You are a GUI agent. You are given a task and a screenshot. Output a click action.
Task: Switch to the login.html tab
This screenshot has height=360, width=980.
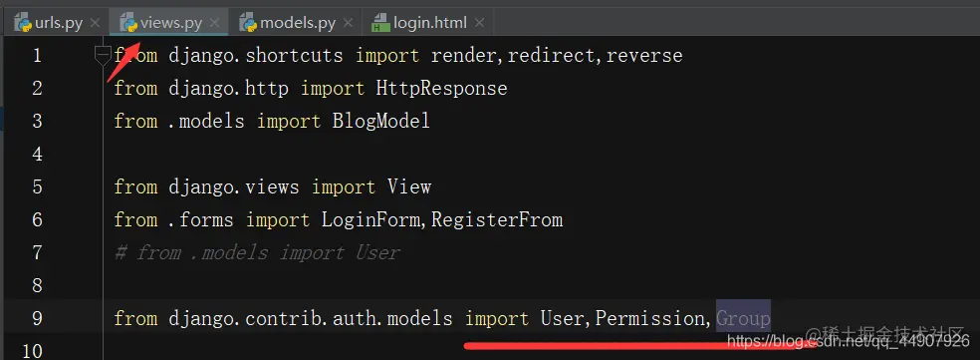(429, 23)
